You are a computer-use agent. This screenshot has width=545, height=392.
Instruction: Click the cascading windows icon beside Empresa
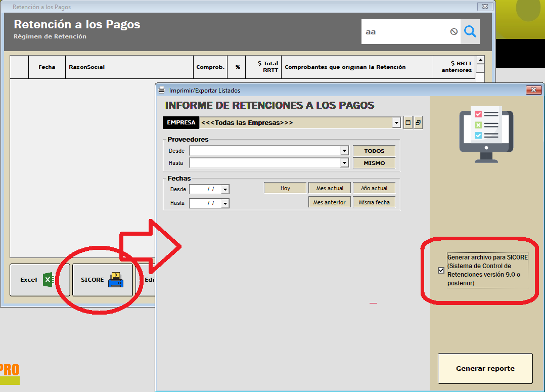point(418,123)
